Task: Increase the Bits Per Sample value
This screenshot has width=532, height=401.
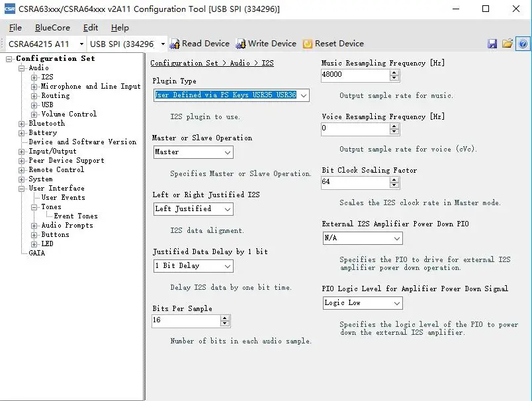Action: pyautogui.click(x=224, y=318)
